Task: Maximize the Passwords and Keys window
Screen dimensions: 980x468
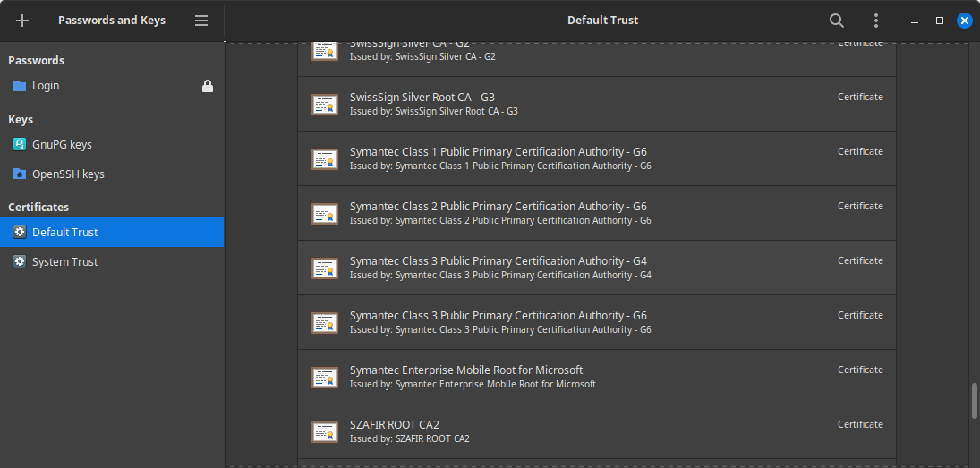Action: click(x=940, y=21)
